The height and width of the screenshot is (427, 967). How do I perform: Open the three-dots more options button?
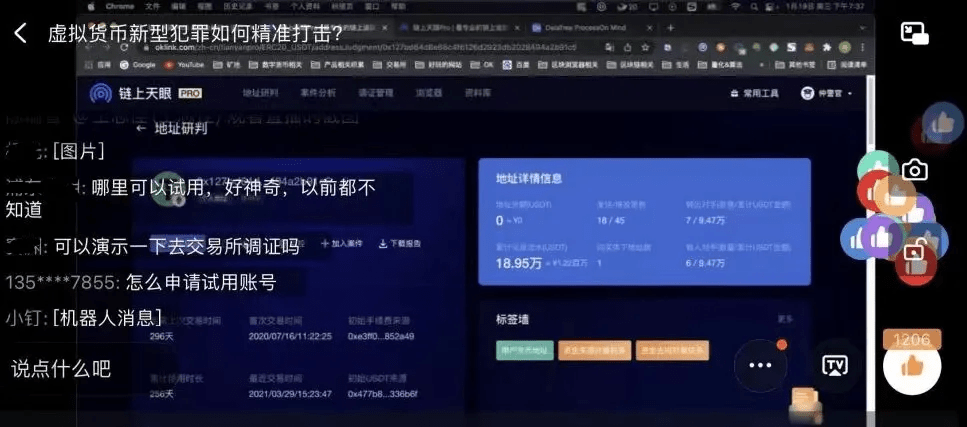(761, 365)
